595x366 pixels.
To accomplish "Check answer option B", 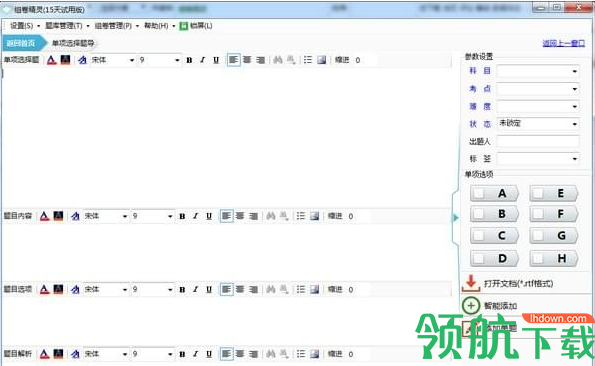I will pyautogui.click(x=479, y=214).
